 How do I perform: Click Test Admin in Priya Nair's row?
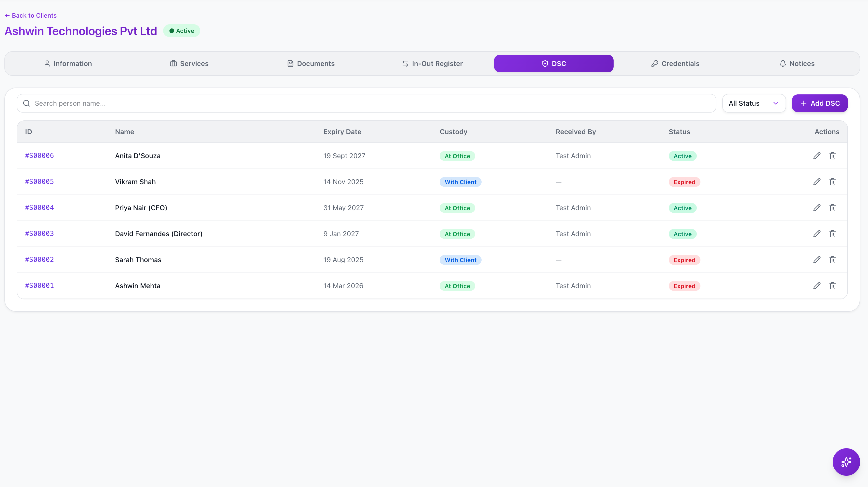(573, 208)
